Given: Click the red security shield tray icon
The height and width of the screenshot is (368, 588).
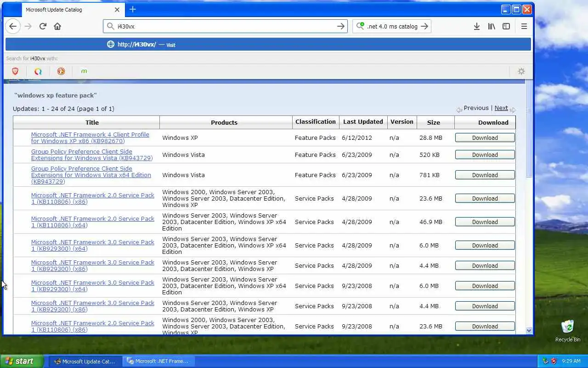Looking at the screenshot, I should 554,361.
